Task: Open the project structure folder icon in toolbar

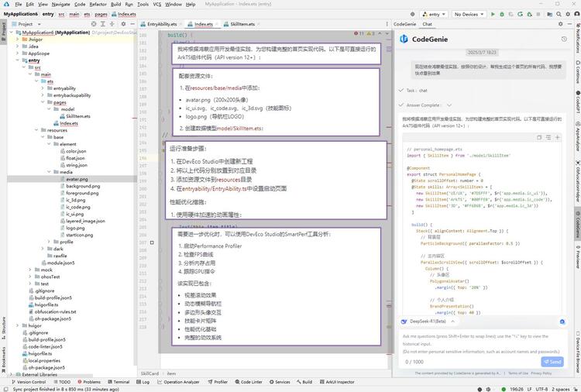Action: [550, 14]
